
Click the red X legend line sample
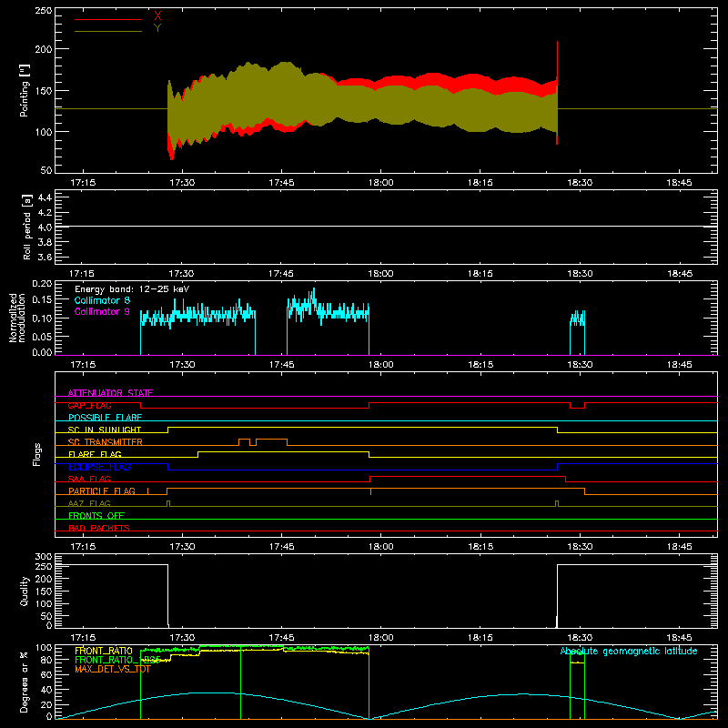pos(108,19)
